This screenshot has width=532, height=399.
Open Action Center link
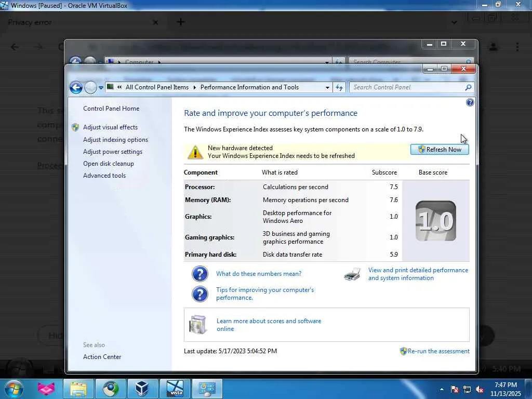[x=102, y=356]
